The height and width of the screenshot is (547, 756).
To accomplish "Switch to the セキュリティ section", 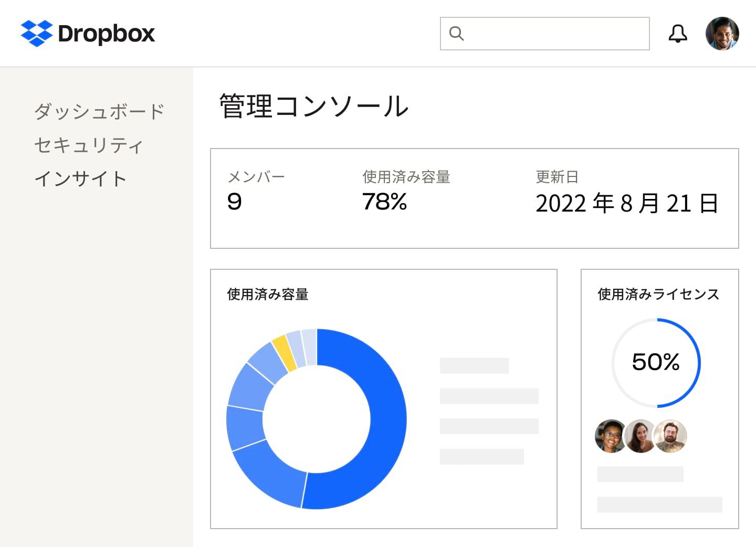I will click(x=88, y=145).
